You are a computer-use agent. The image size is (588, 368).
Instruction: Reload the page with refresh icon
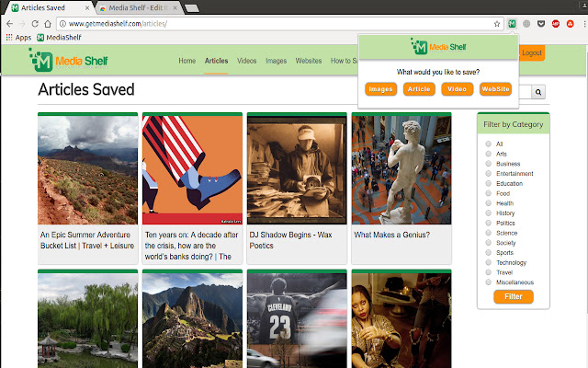click(35, 24)
